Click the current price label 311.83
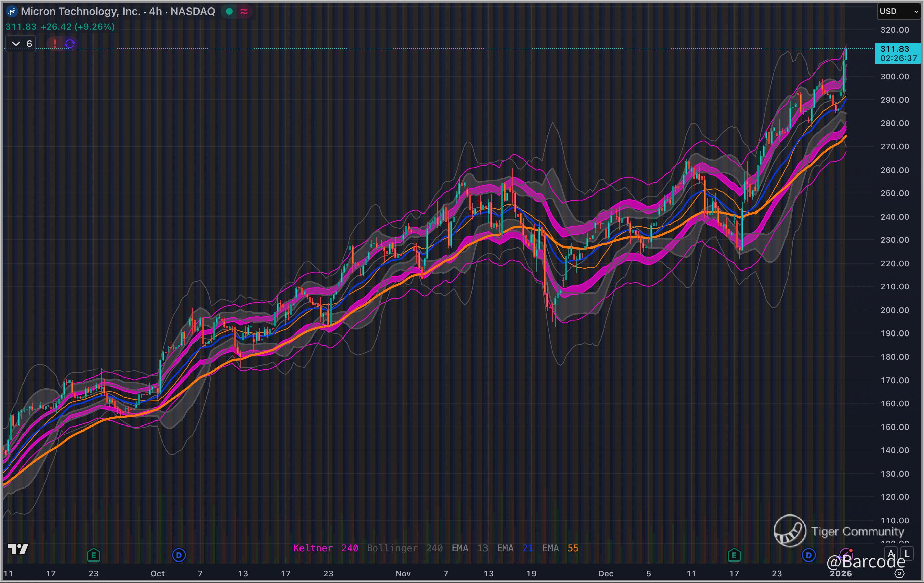The image size is (924, 583). coord(894,49)
